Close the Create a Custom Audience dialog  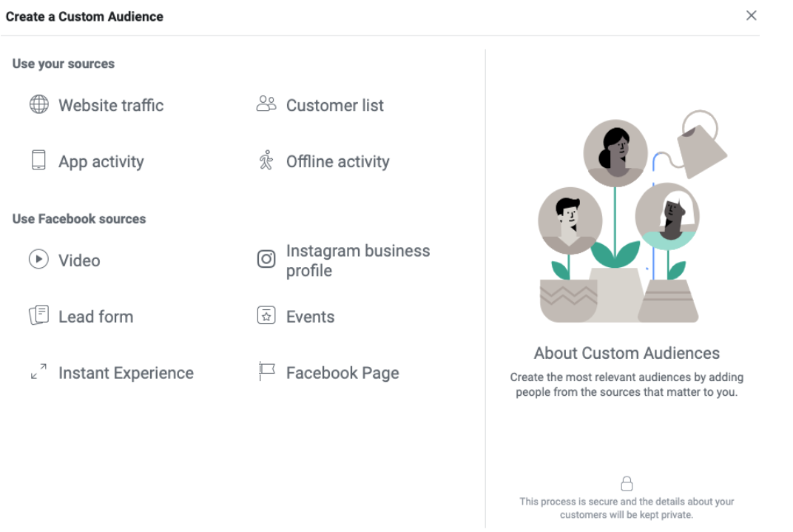pyautogui.click(x=751, y=15)
